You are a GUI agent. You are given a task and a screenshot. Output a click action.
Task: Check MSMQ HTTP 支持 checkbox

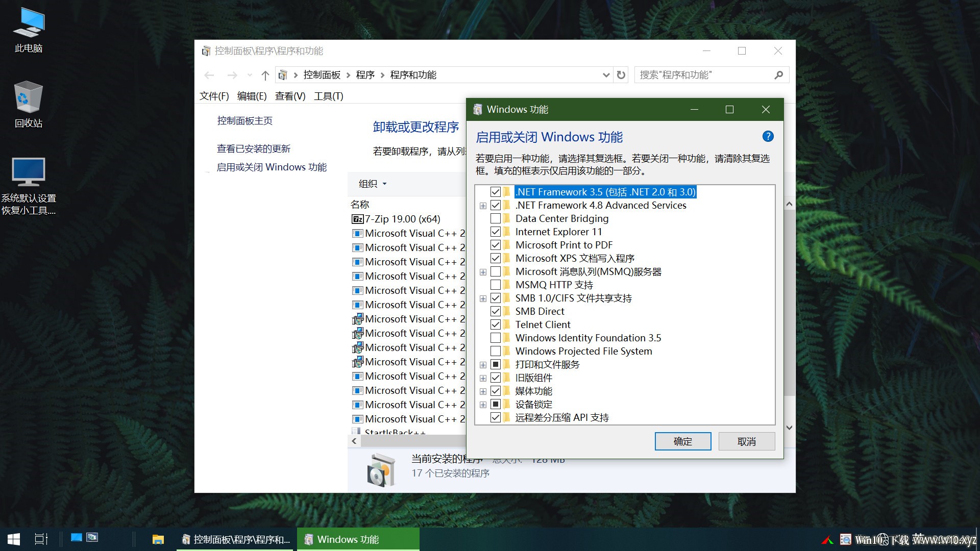point(495,285)
